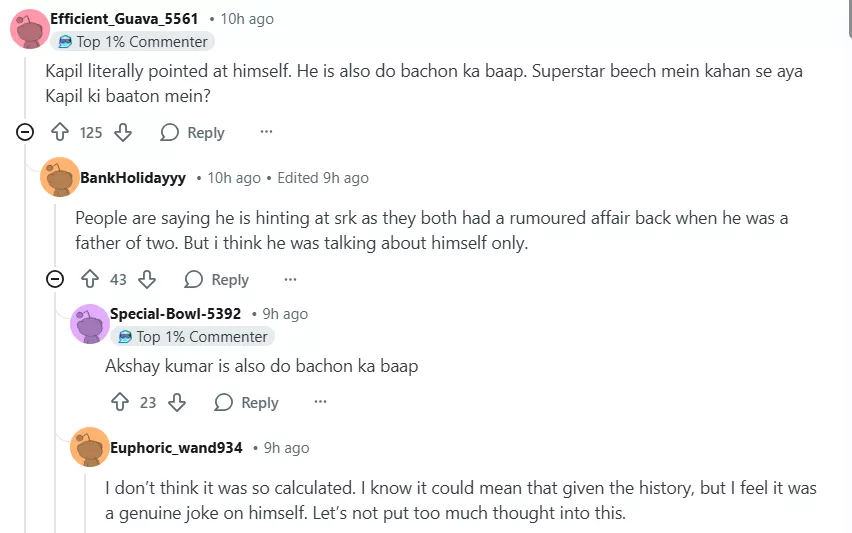
Task: Downvote BankHolidayyy's comment
Action: 147,279
